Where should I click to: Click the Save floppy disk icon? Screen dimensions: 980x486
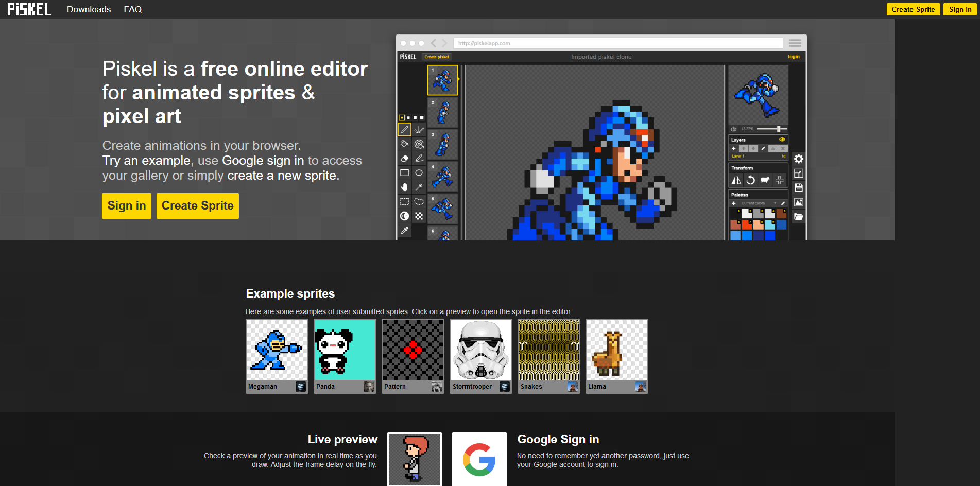(x=799, y=188)
